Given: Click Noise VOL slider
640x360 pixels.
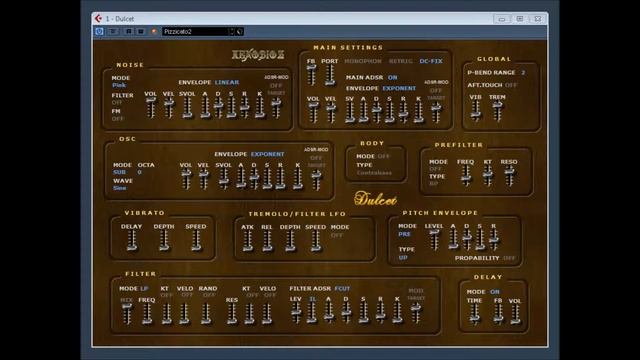Looking at the screenshot, I should click(x=151, y=108).
